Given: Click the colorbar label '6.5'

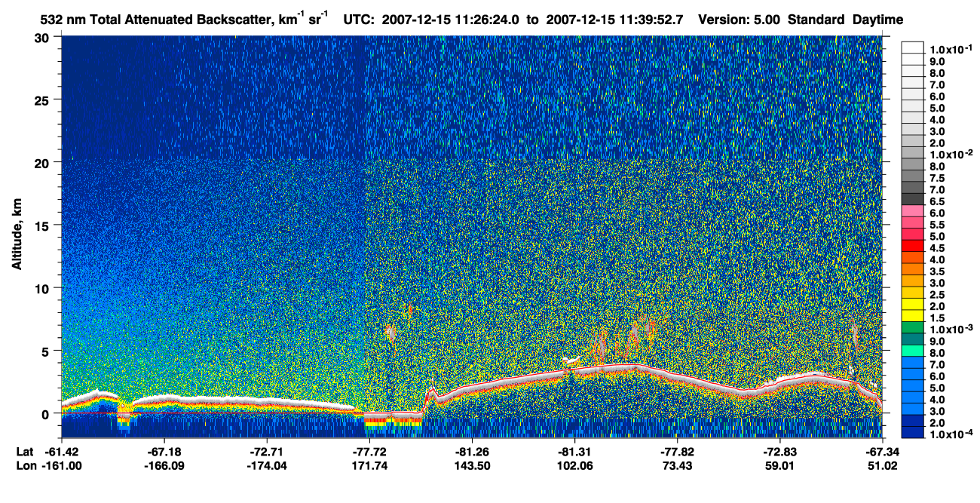Looking at the screenshot, I should tap(938, 201).
